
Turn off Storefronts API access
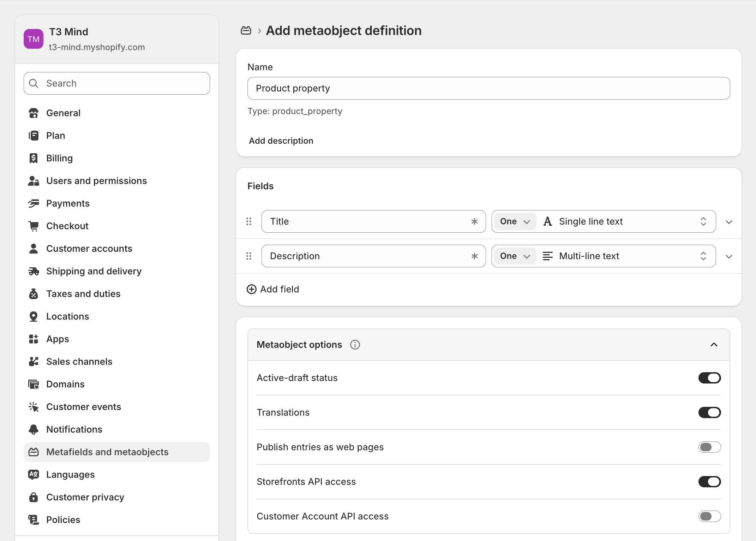pyautogui.click(x=710, y=482)
